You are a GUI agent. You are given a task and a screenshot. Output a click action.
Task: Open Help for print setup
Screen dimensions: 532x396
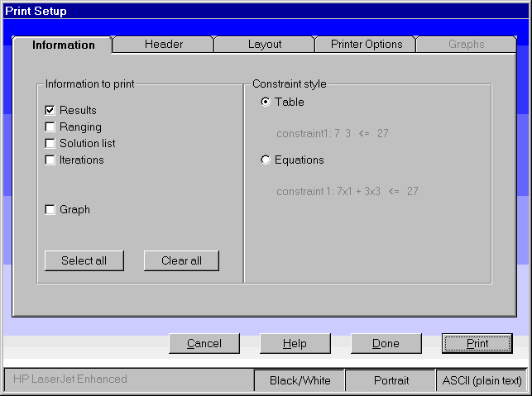pyautogui.click(x=295, y=343)
